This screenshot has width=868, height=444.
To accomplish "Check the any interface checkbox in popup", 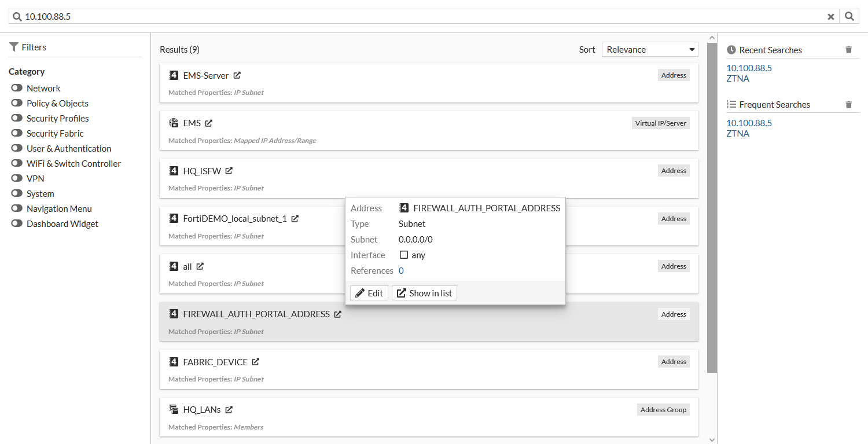I will click(404, 255).
